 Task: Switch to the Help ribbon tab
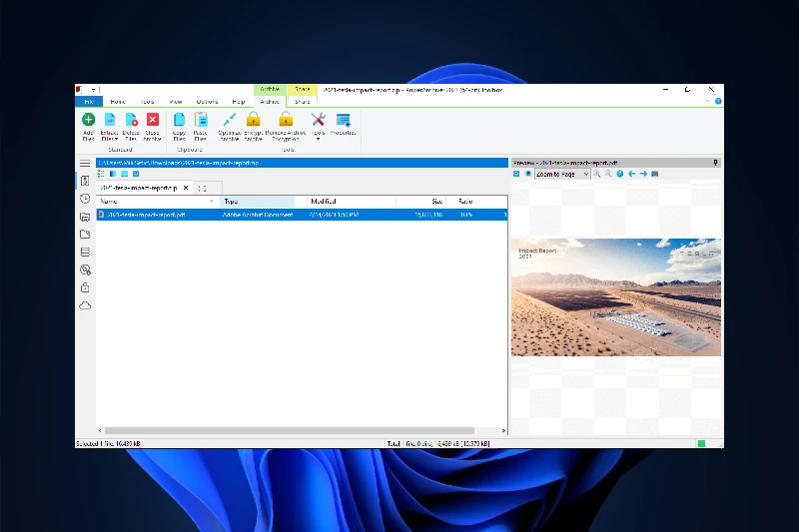[239, 101]
